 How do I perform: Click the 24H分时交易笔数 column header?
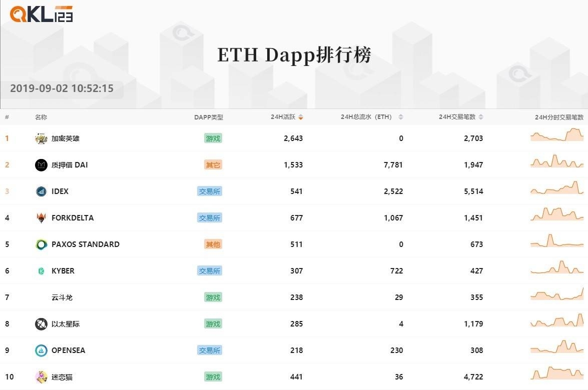click(559, 117)
